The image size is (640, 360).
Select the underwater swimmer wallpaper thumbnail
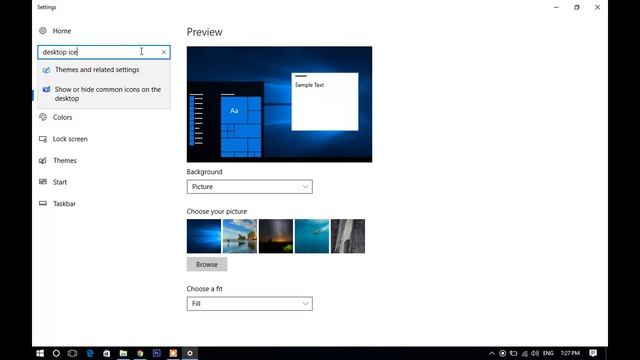click(x=312, y=236)
